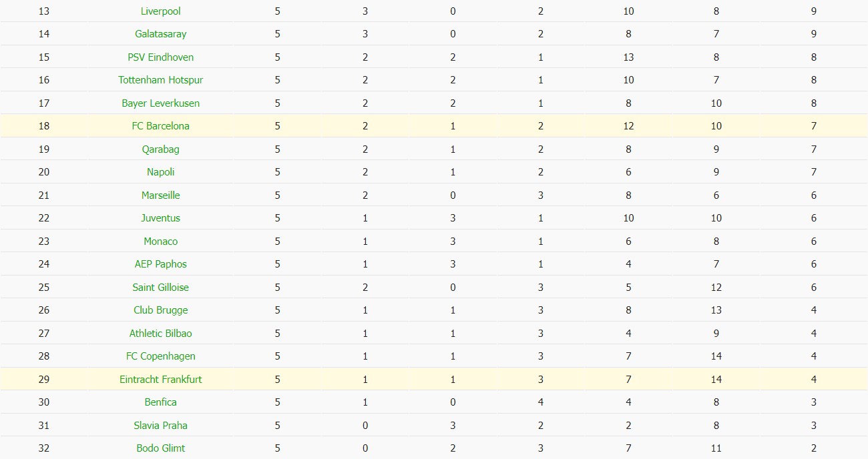Click the Monaco team name
The image size is (868, 459).
(161, 242)
